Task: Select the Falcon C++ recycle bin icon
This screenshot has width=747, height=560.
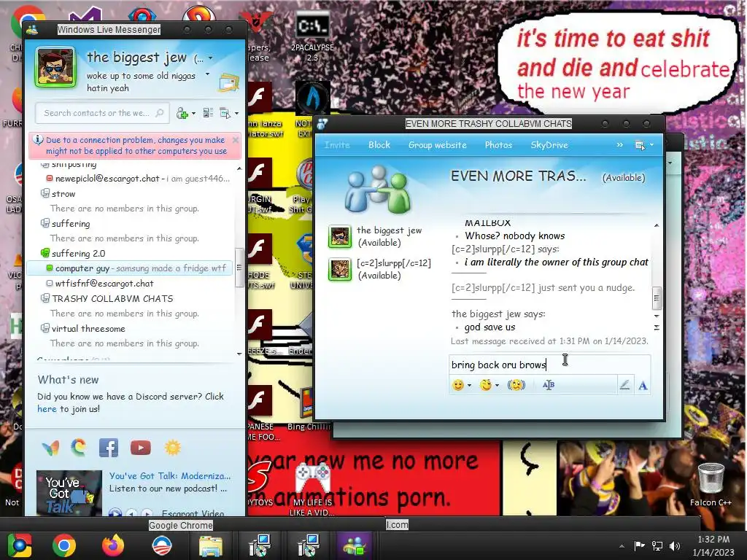Action: pos(711,484)
